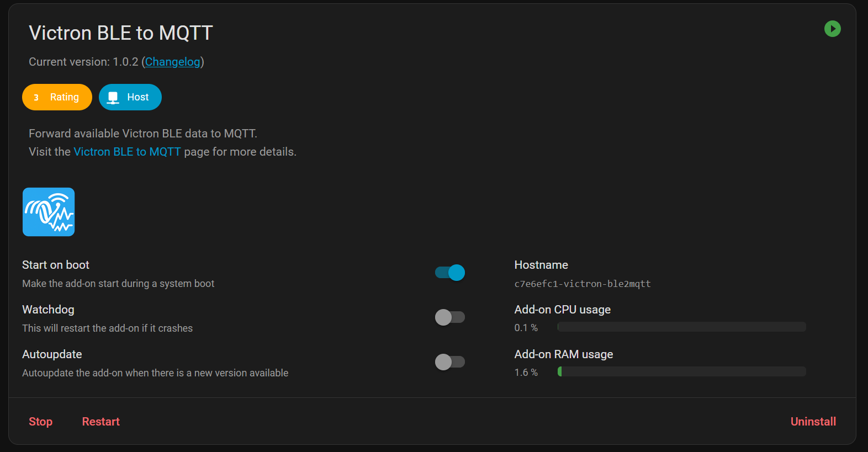Click the Host access chip
The width and height of the screenshot is (868, 452).
coord(130,97)
